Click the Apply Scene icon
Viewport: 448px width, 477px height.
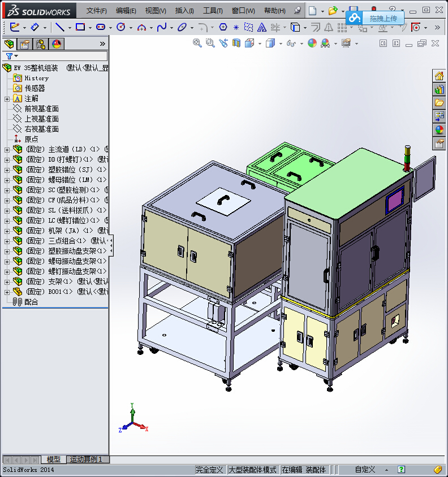[325, 43]
